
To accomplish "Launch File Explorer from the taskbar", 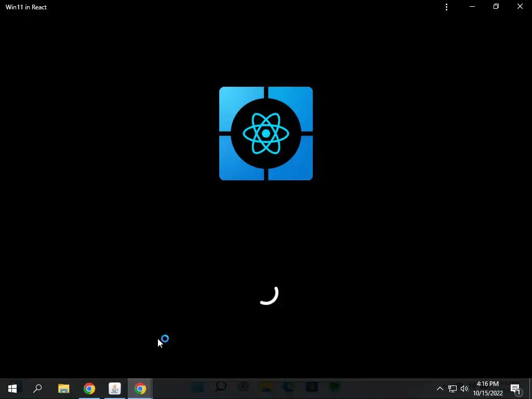I will (63, 389).
